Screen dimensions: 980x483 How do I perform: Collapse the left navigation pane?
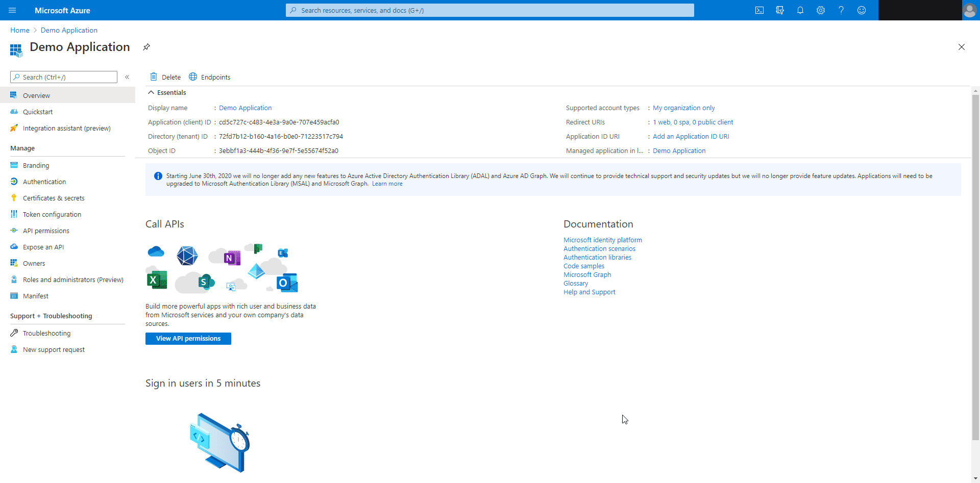pos(127,77)
